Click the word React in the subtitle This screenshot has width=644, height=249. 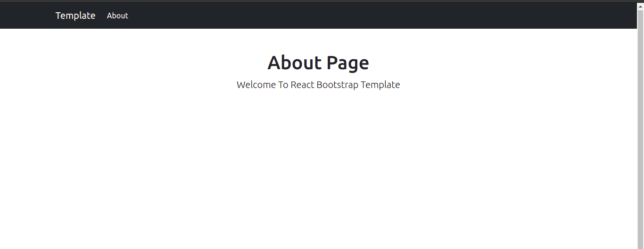pyautogui.click(x=302, y=85)
